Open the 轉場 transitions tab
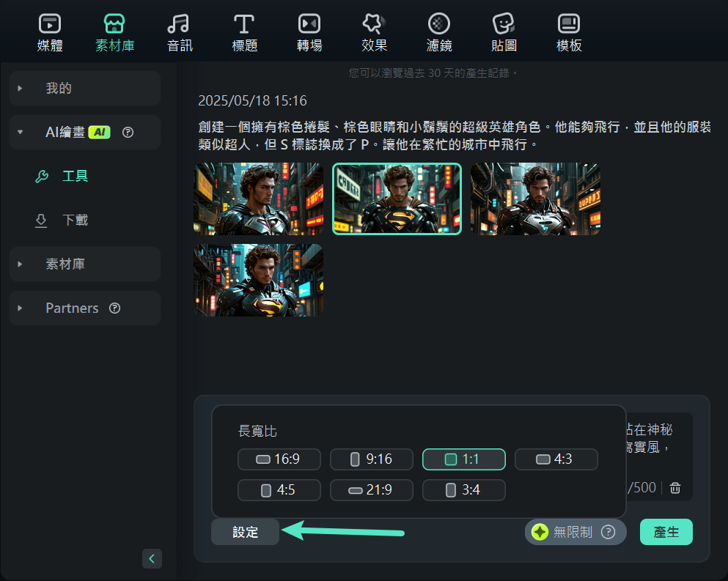This screenshot has height=581, width=728. click(309, 32)
